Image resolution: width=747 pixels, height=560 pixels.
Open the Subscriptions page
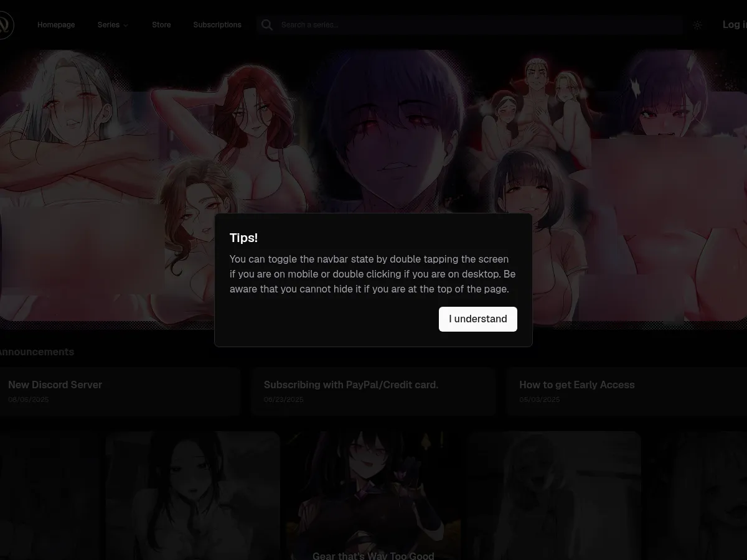pos(217,25)
